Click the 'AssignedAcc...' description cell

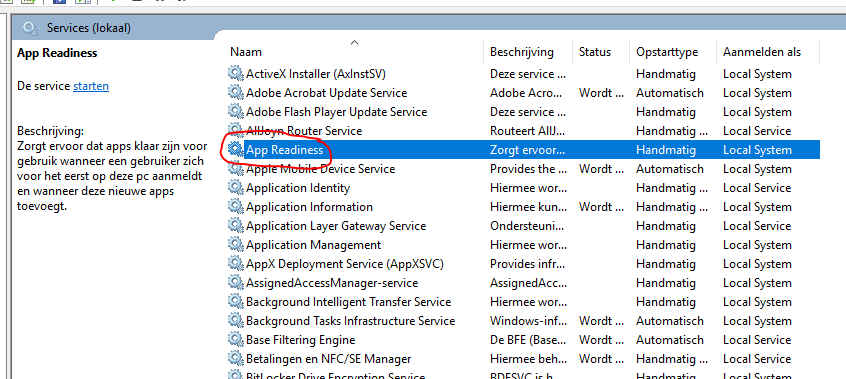tap(528, 282)
